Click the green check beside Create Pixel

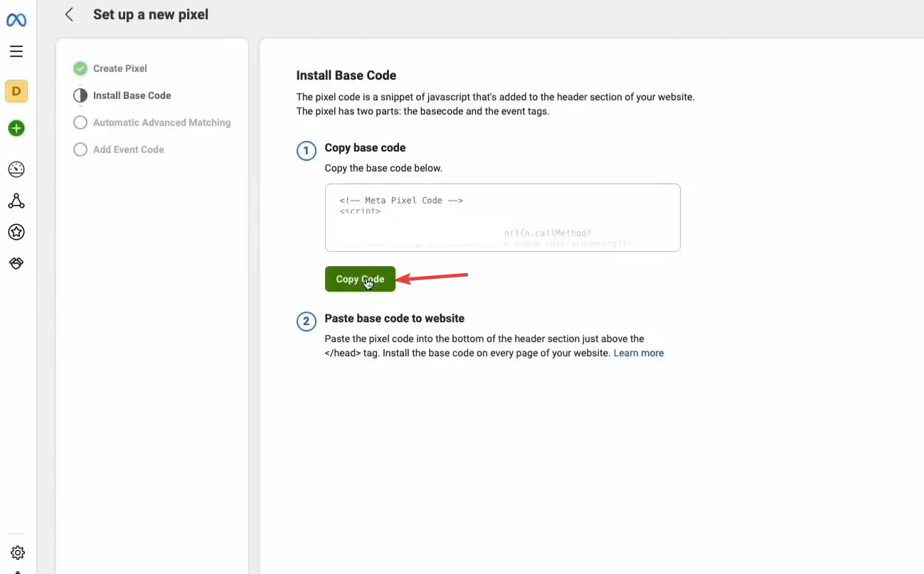(x=80, y=68)
